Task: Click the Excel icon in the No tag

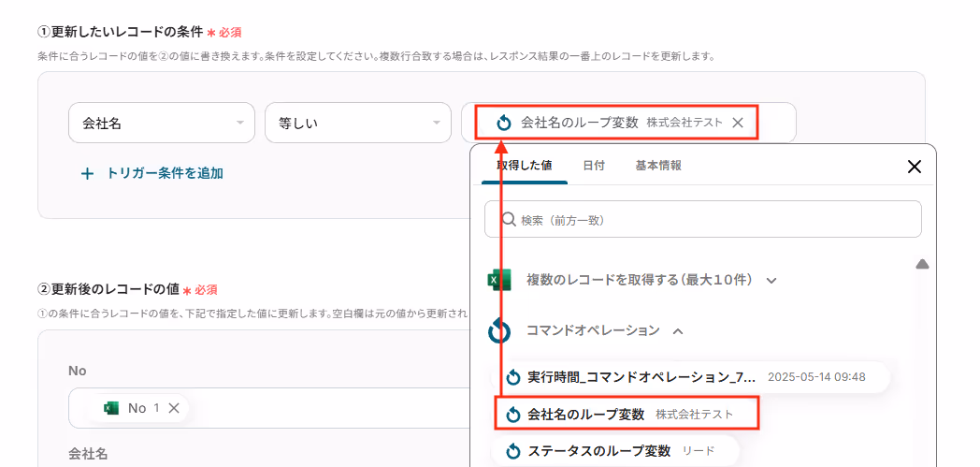Action: pos(111,408)
